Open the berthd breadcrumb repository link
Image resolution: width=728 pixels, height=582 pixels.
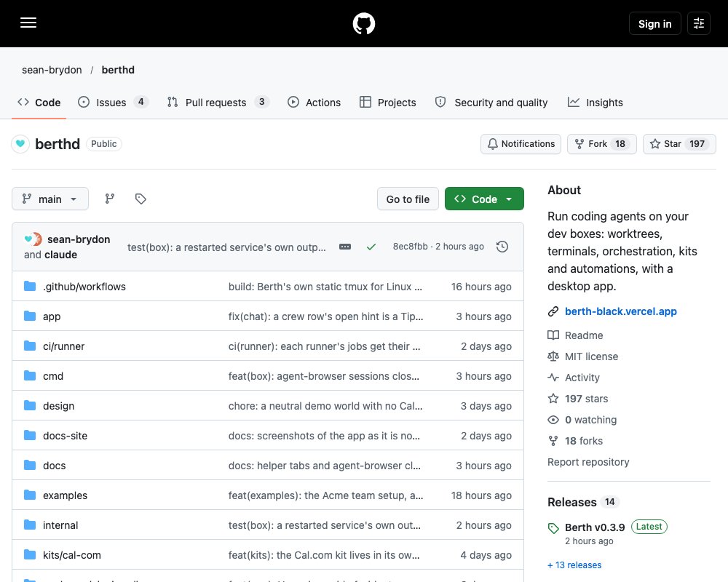pyautogui.click(x=118, y=70)
